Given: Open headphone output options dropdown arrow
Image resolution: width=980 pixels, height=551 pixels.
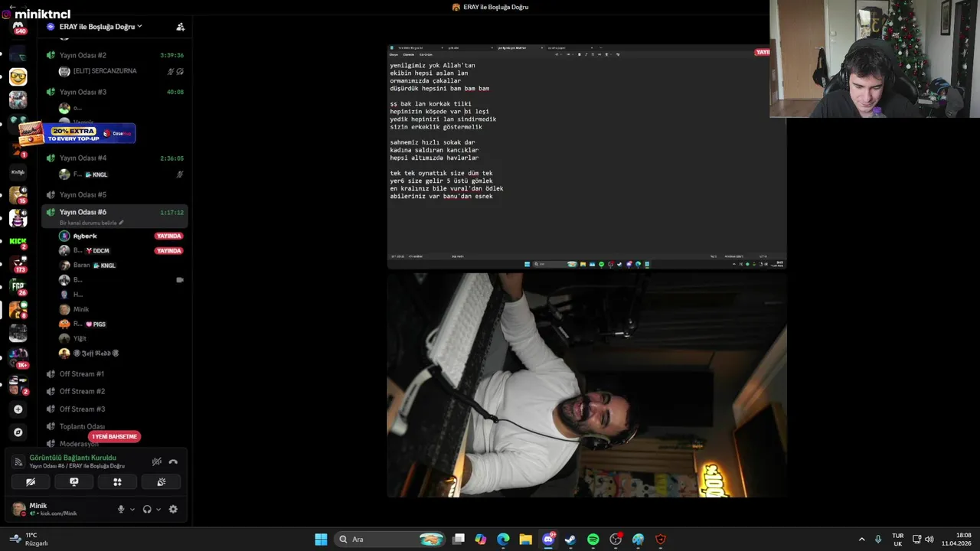Looking at the screenshot, I should point(158,510).
